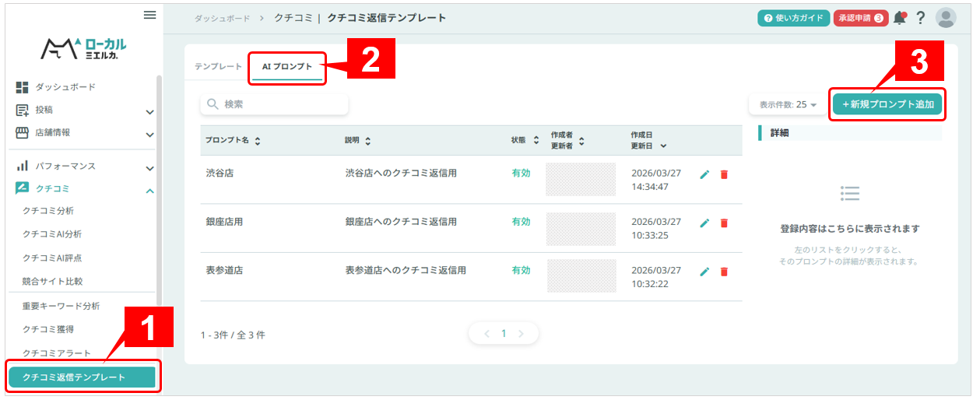Open the user profile avatar
Image resolution: width=980 pixels, height=400 pixels.
pyautogui.click(x=946, y=18)
